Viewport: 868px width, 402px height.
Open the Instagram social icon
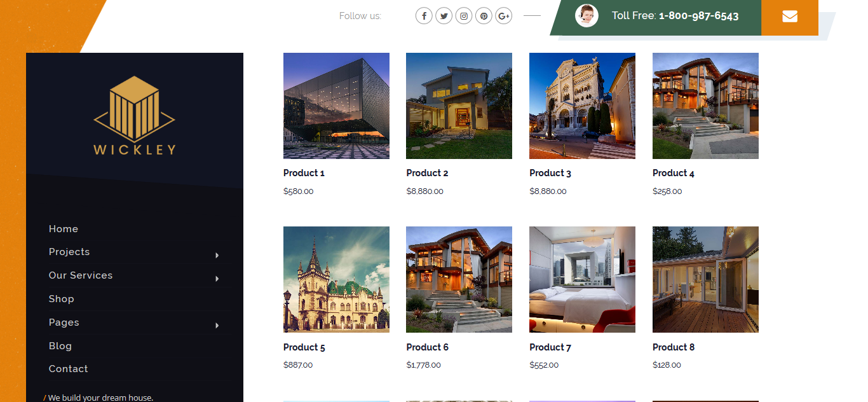(x=464, y=16)
